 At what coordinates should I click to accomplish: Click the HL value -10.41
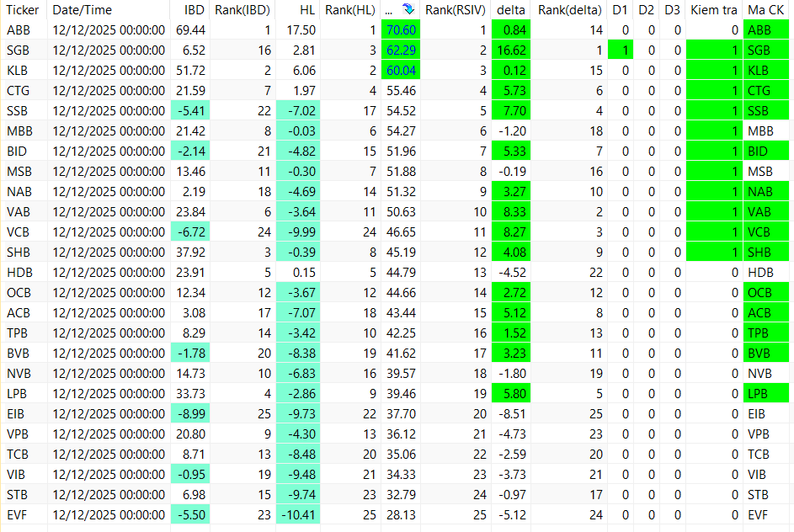pyautogui.click(x=298, y=515)
